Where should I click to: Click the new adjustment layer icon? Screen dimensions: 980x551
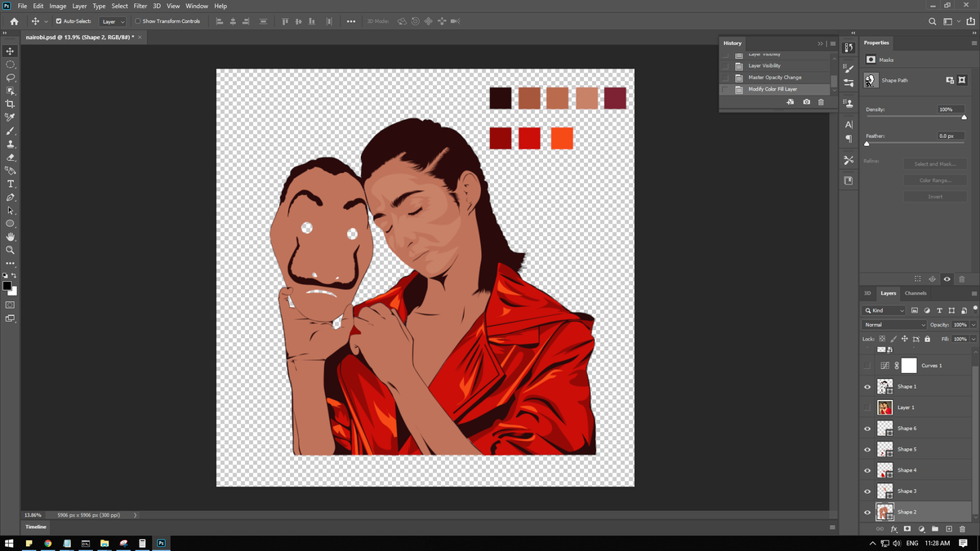click(921, 529)
